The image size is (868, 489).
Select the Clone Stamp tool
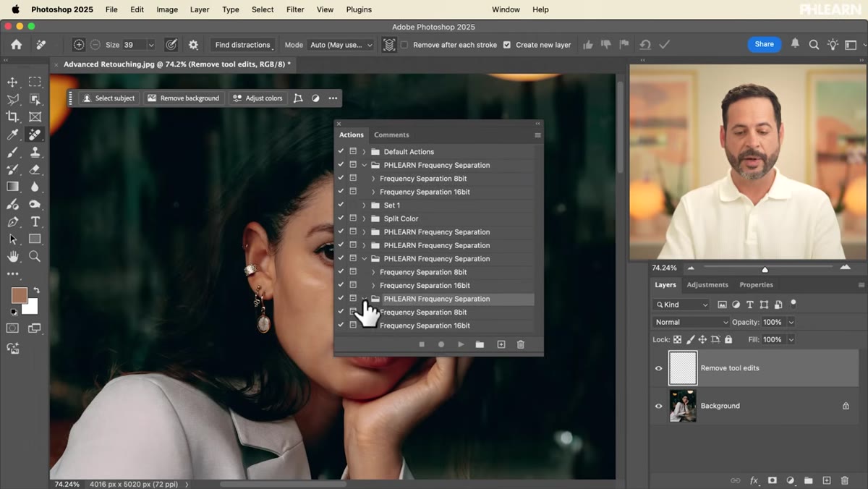point(35,152)
